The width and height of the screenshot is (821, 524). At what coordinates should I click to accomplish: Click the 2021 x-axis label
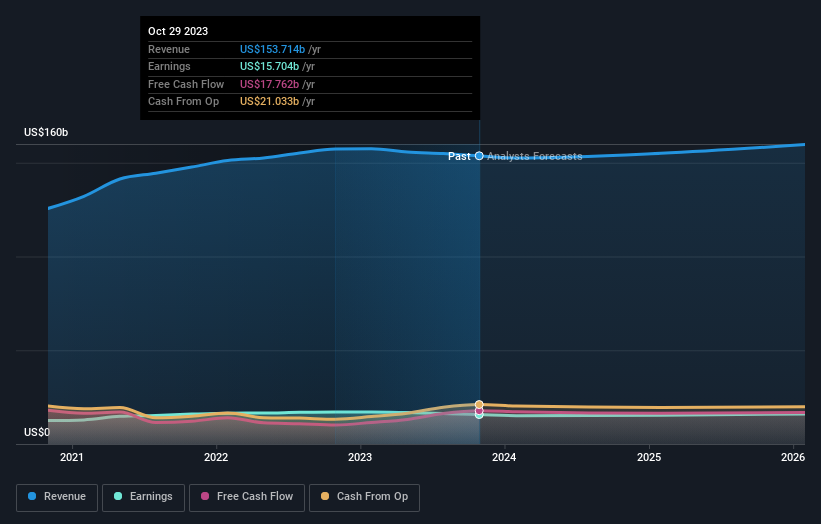72,457
